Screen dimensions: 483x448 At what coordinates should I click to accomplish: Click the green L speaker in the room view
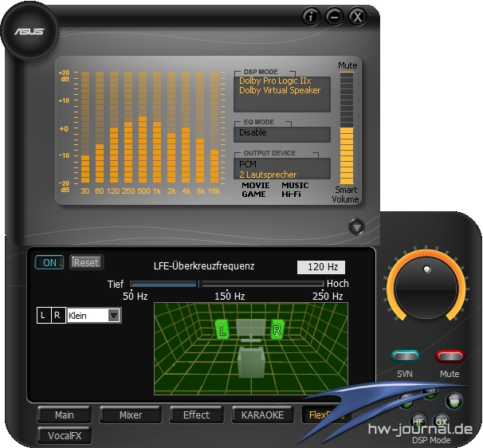click(x=222, y=330)
